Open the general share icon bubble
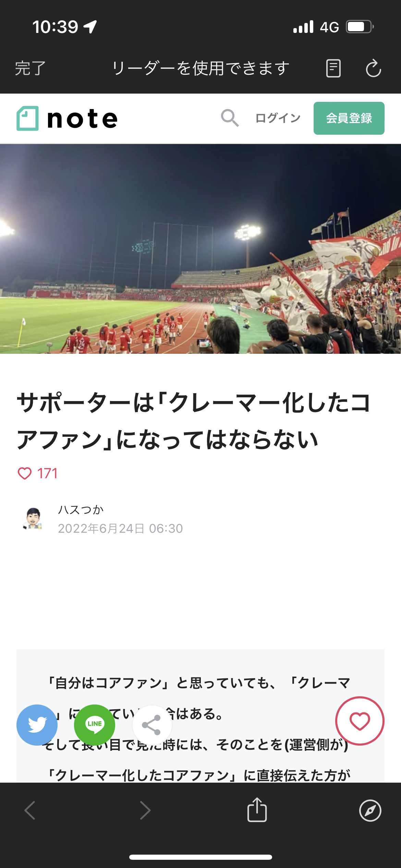 pyautogui.click(x=151, y=725)
